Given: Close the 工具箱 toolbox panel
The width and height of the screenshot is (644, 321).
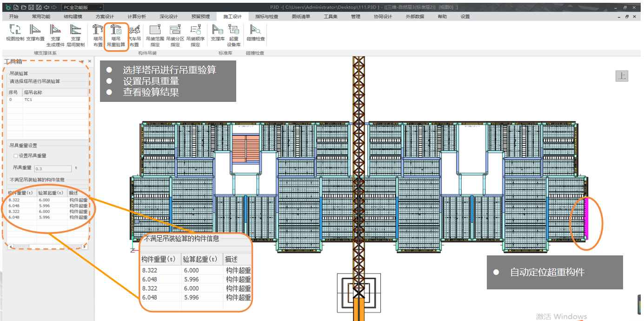Looking at the screenshot, I should pyautogui.click(x=90, y=61).
